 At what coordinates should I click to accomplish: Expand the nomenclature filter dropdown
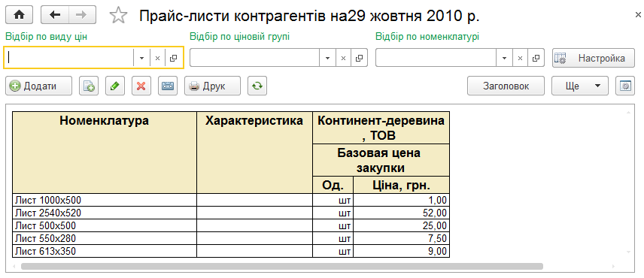pyautogui.click(x=504, y=58)
